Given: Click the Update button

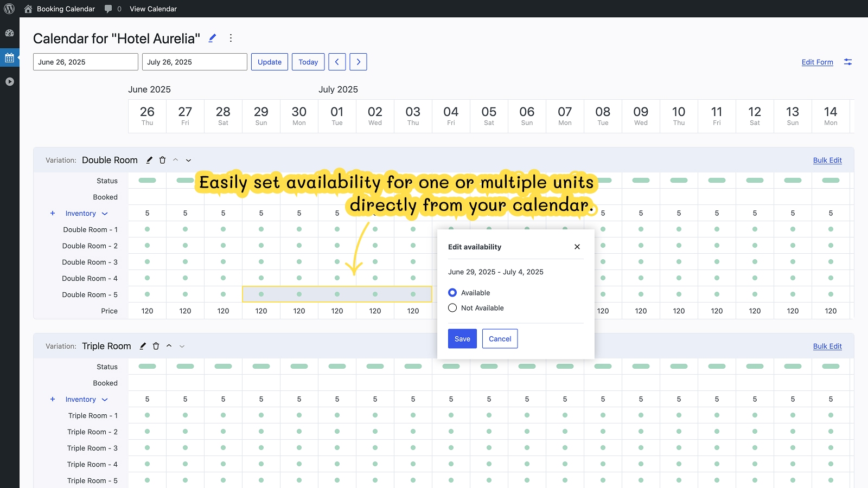Looking at the screenshot, I should click(270, 62).
